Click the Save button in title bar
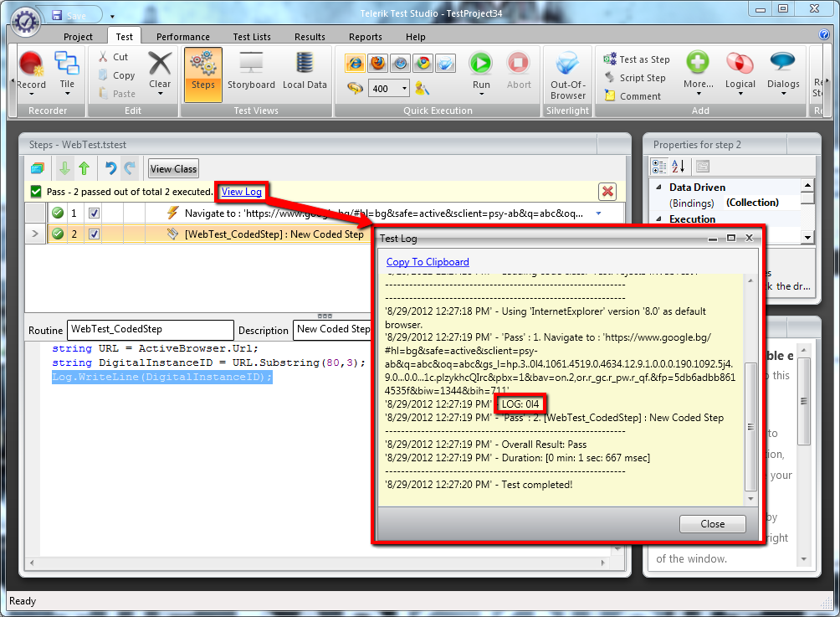The height and width of the screenshot is (617, 840). tap(69, 16)
